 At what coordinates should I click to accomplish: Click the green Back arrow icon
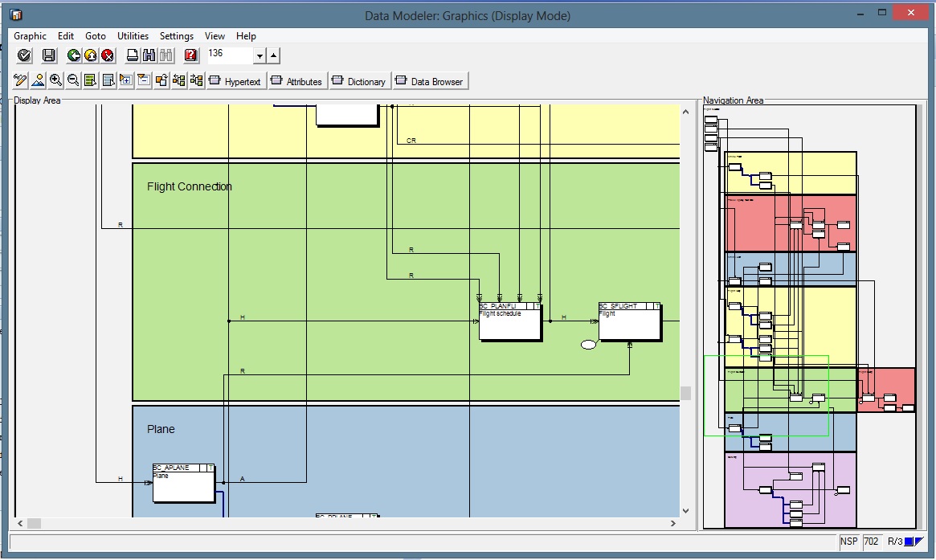click(x=74, y=55)
